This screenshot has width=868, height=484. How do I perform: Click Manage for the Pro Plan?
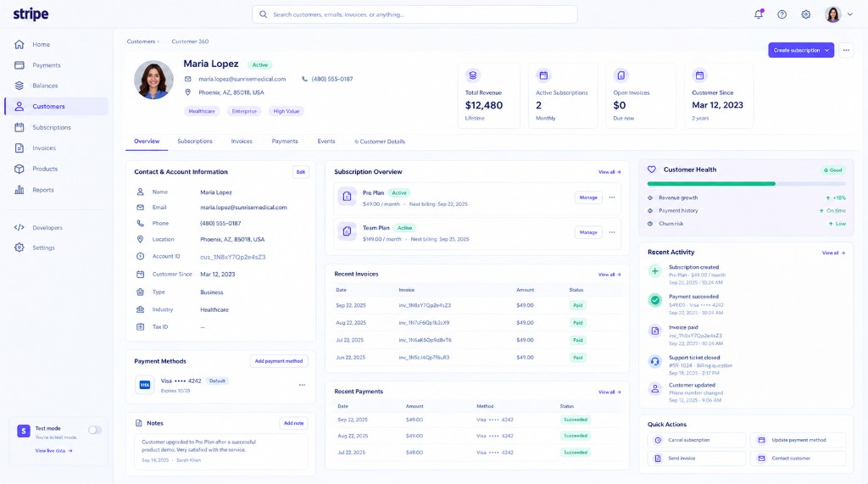(x=588, y=197)
